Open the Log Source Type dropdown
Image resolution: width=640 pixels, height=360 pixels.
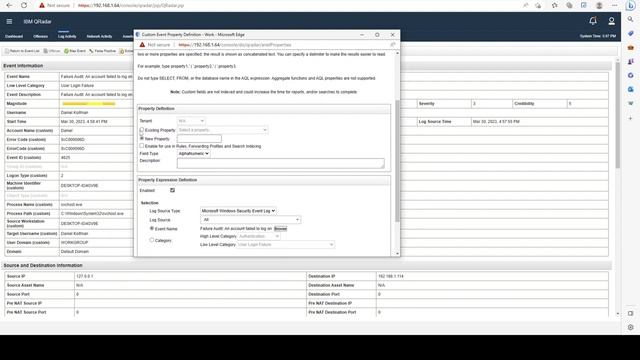coord(238,211)
